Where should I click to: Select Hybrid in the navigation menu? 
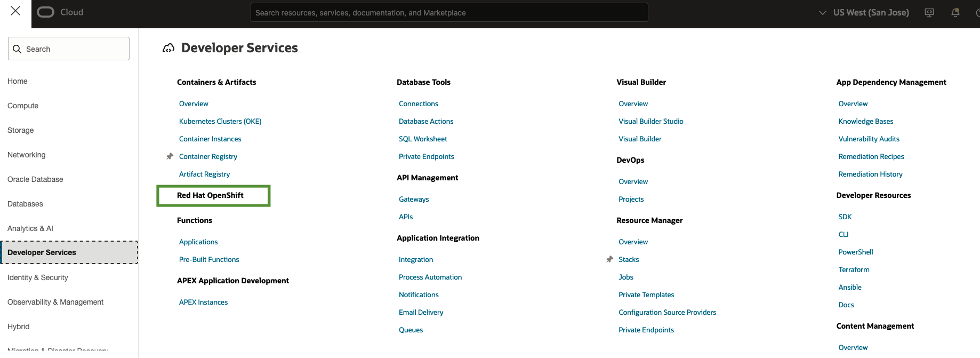19,327
